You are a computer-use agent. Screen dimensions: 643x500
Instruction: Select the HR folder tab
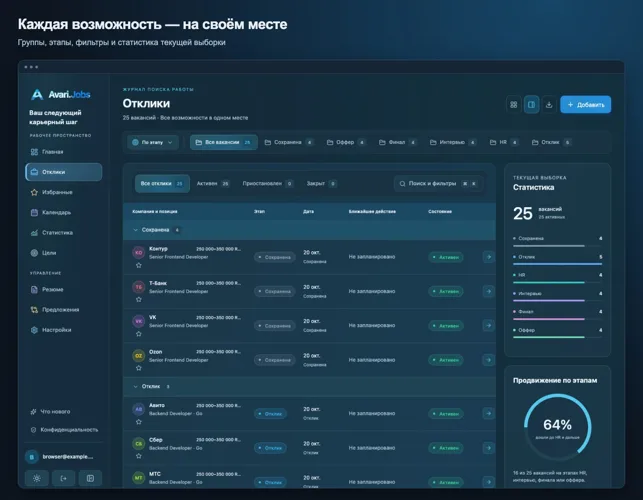click(504, 142)
